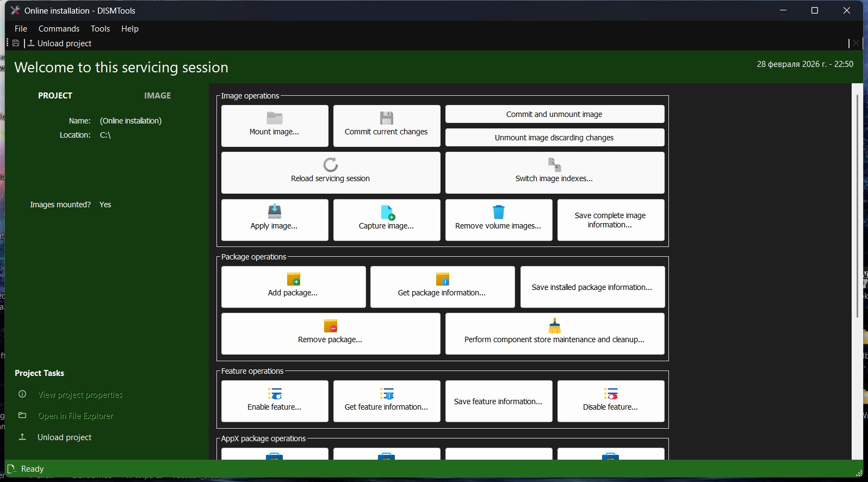This screenshot has width=868, height=482.
Task: Click the Open in File Explorer link
Action: pos(76,416)
